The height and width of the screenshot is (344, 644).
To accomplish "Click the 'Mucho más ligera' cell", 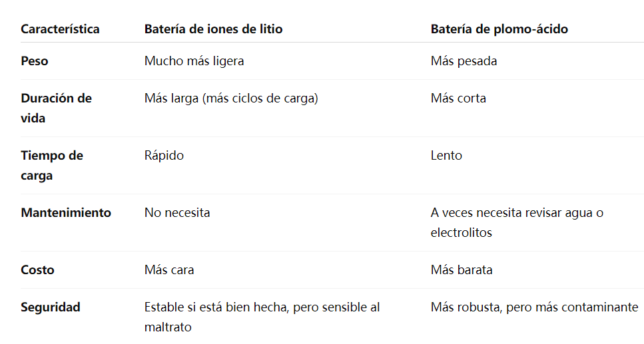I will click(x=194, y=61).
